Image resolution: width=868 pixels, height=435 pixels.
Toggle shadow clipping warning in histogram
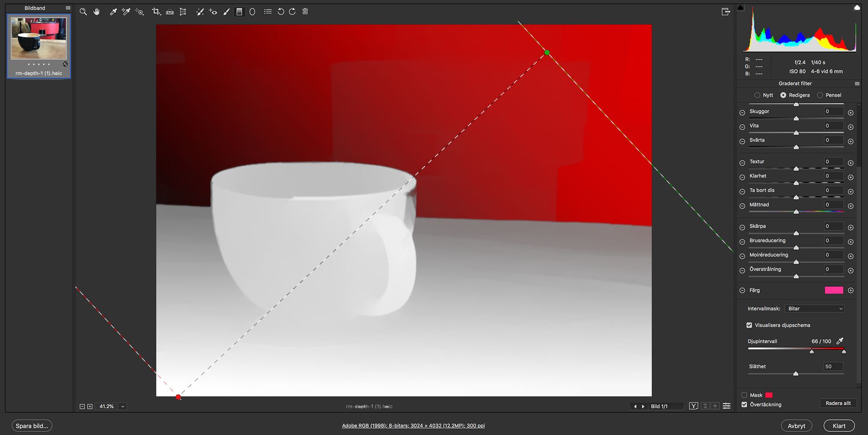741,8
